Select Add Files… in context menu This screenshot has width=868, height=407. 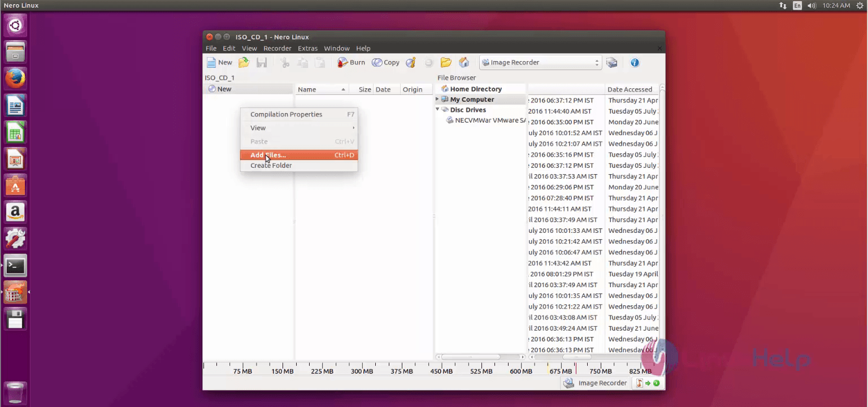(299, 155)
